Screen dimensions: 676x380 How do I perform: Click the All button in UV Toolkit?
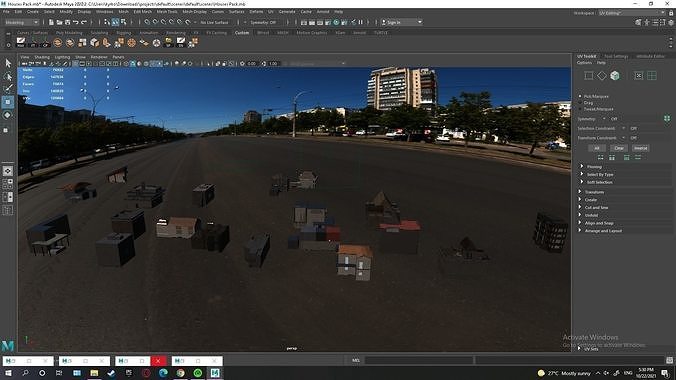597,148
